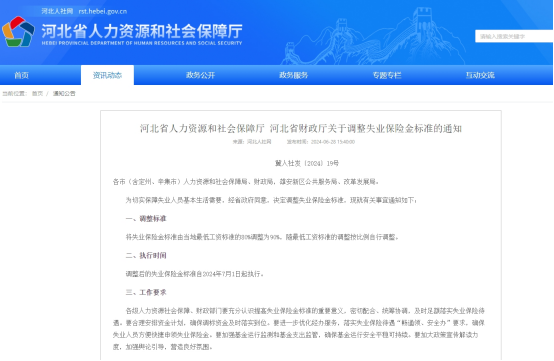The width and height of the screenshot is (554, 361).
Task: Click the 一、调整标准 section heading
Action: point(146,219)
